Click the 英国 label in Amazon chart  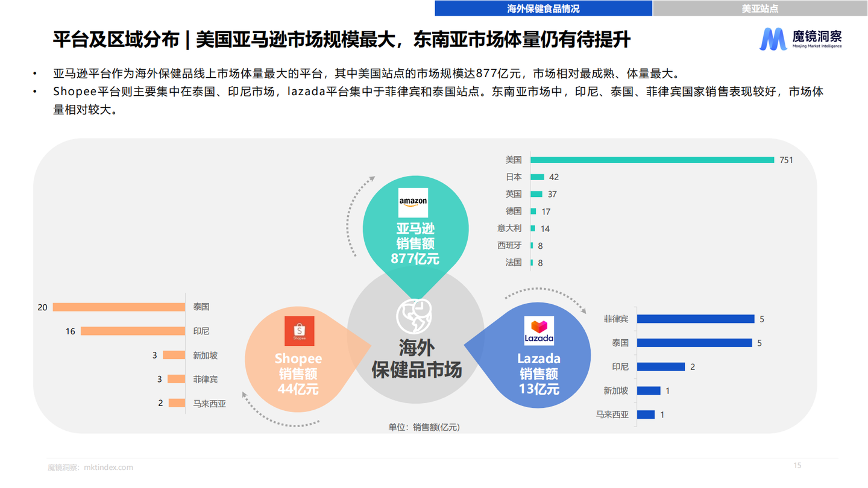[x=514, y=194]
